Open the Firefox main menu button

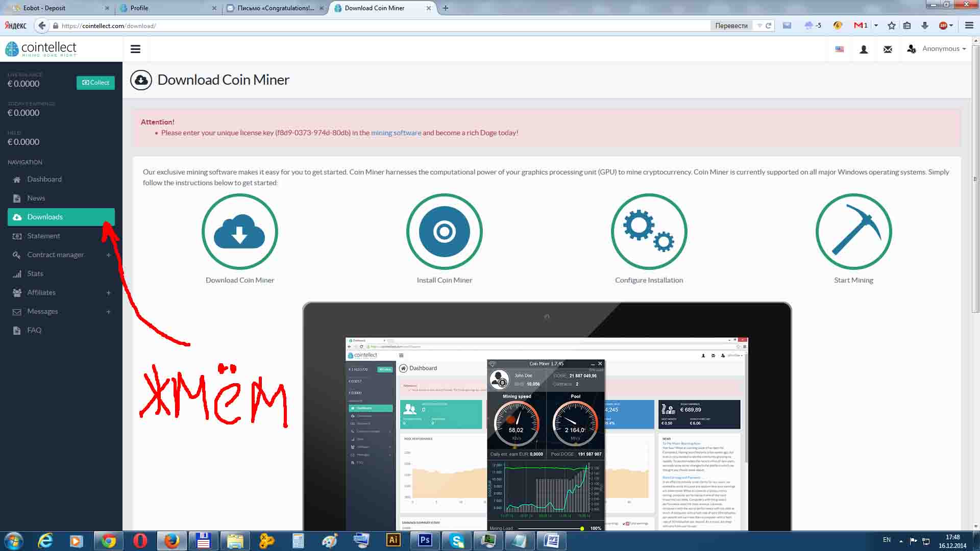pos(969,26)
